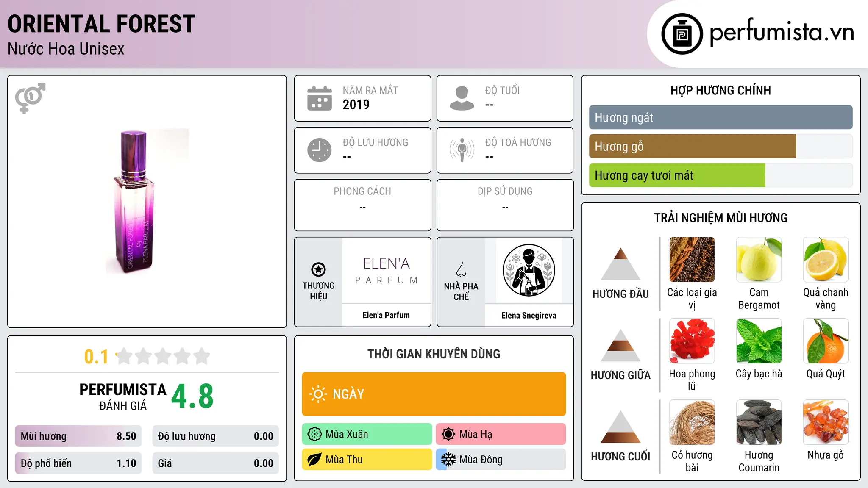868x488 pixels.
Task: Click the Elen'a Parfum brand name link
Action: coord(386,315)
